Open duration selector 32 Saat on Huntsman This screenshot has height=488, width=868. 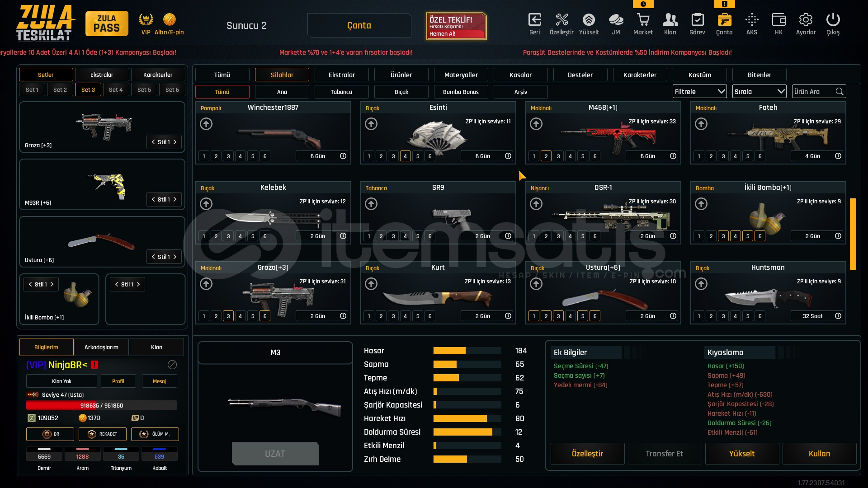point(817,316)
